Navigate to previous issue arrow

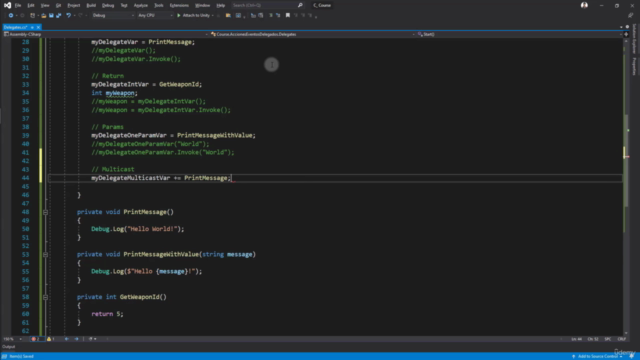(x=67, y=339)
